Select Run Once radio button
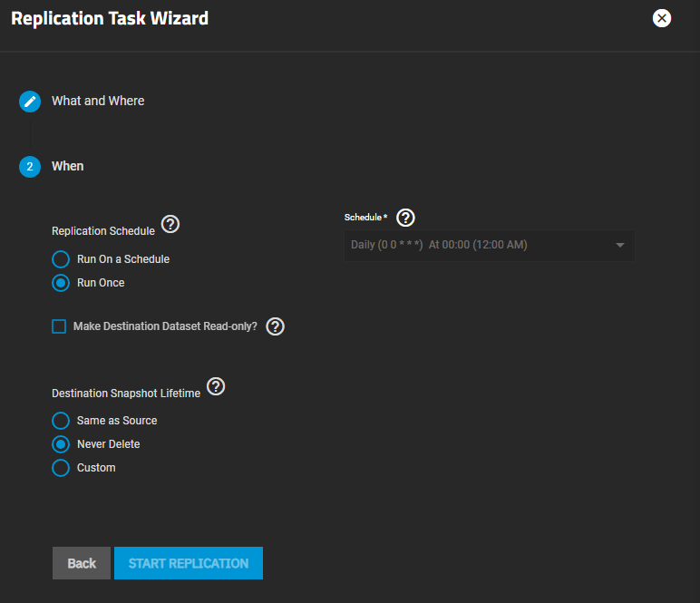The height and width of the screenshot is (603, 700). click(x=61, y=283)
